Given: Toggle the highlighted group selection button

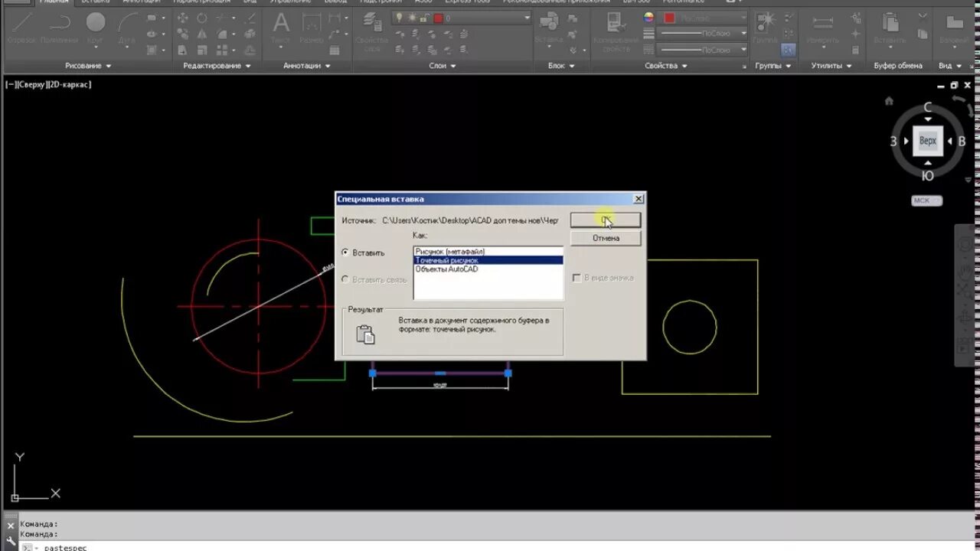Looking at the screenshot, I should 788,50.
